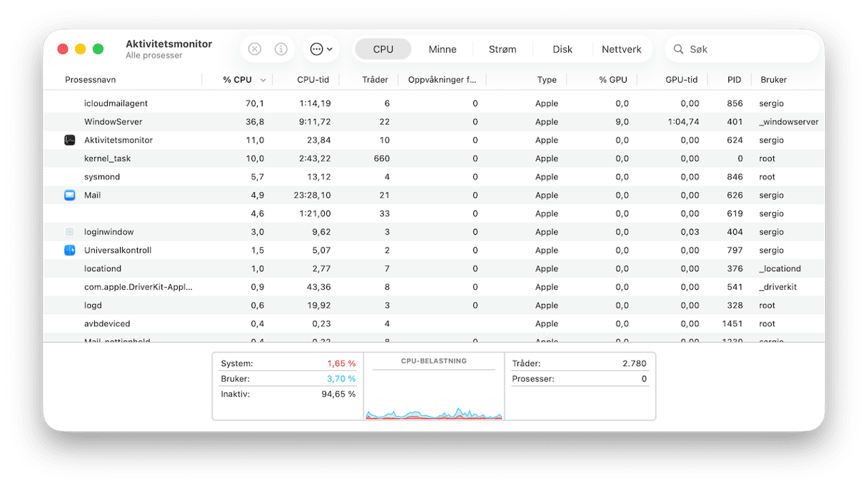Select the icloudmailagent process row
Screen dimensions: 868x488
tap(434, 103)
